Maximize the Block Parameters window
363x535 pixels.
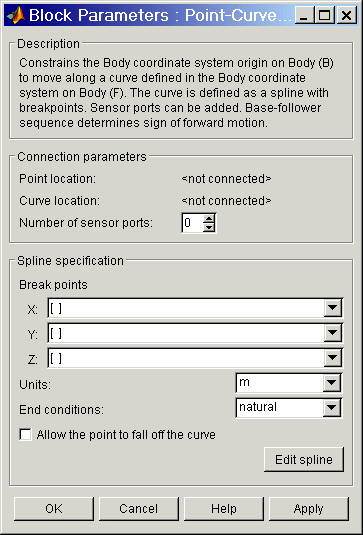[325, 15]
